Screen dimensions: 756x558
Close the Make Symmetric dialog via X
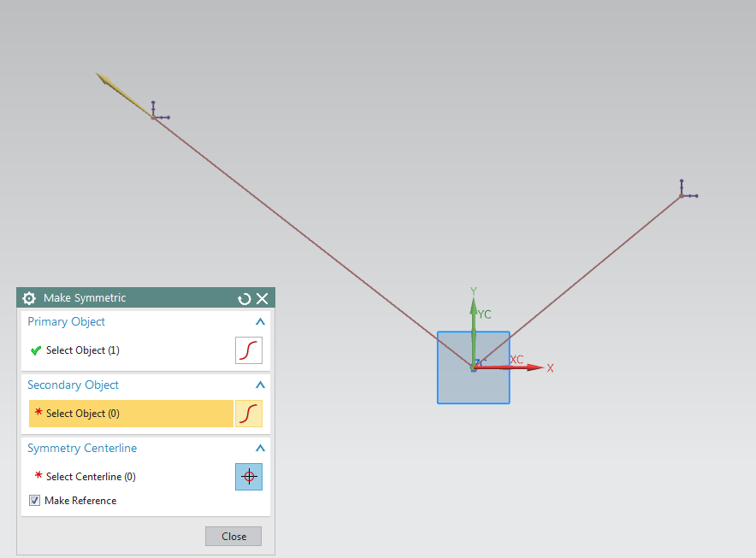point(263,299)
